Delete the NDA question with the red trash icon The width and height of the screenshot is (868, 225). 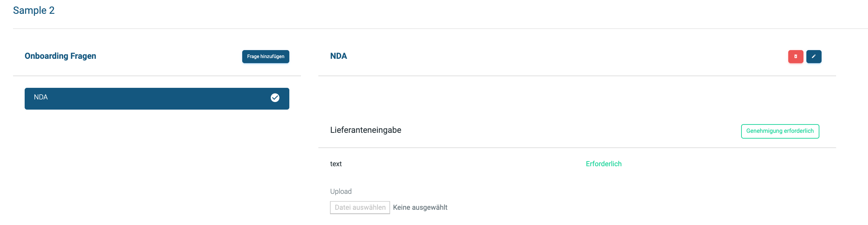click(795, 57)
